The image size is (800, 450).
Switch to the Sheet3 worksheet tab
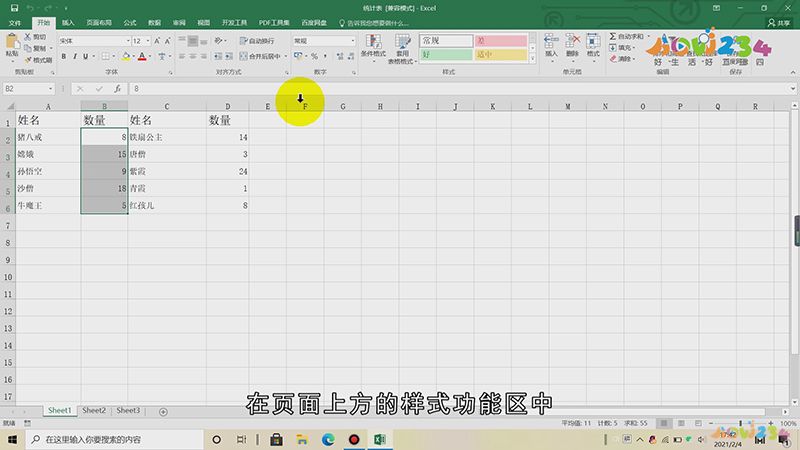click(x=128, y=410)
